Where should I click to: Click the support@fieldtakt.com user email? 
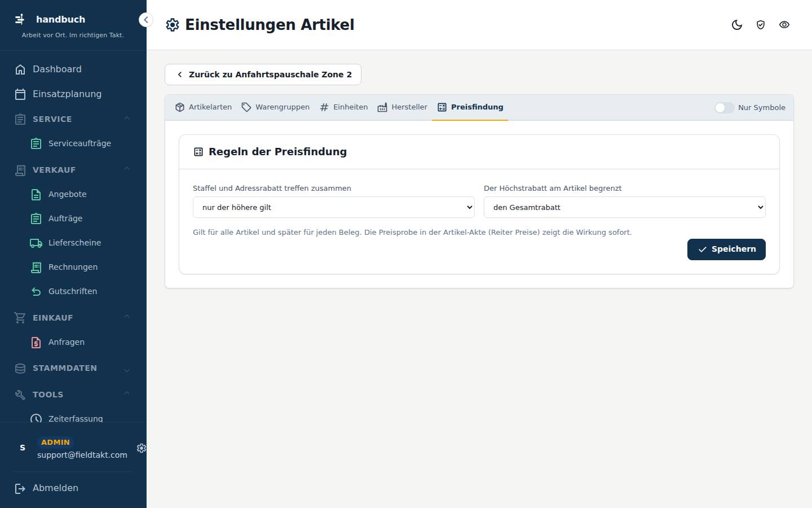(82, 455)
